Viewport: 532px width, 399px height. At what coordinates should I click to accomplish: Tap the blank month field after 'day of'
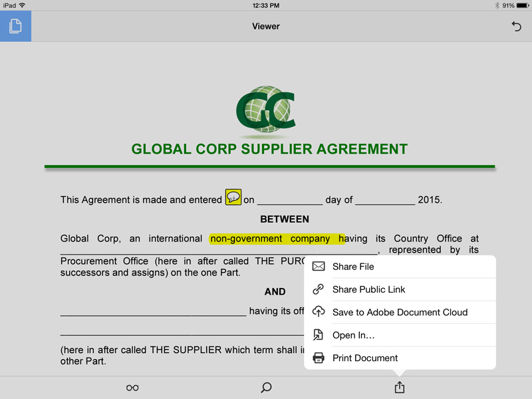point(385,200)
